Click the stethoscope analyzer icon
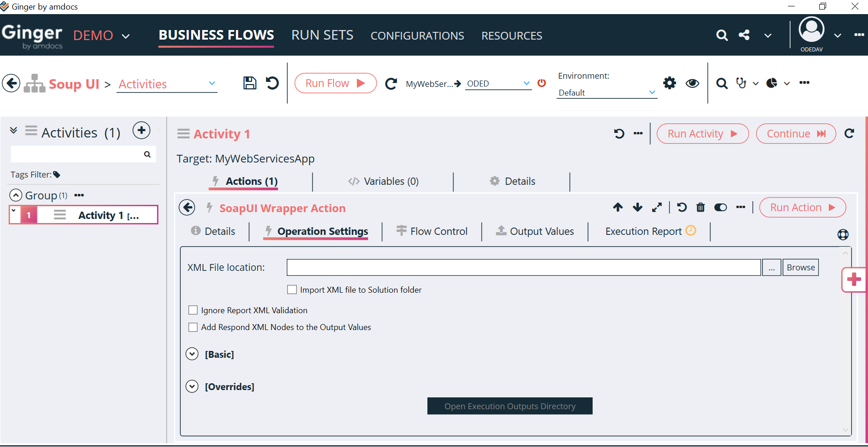This screenshot has height=447, width=868. pyautogui.click(x=741, y=83)
